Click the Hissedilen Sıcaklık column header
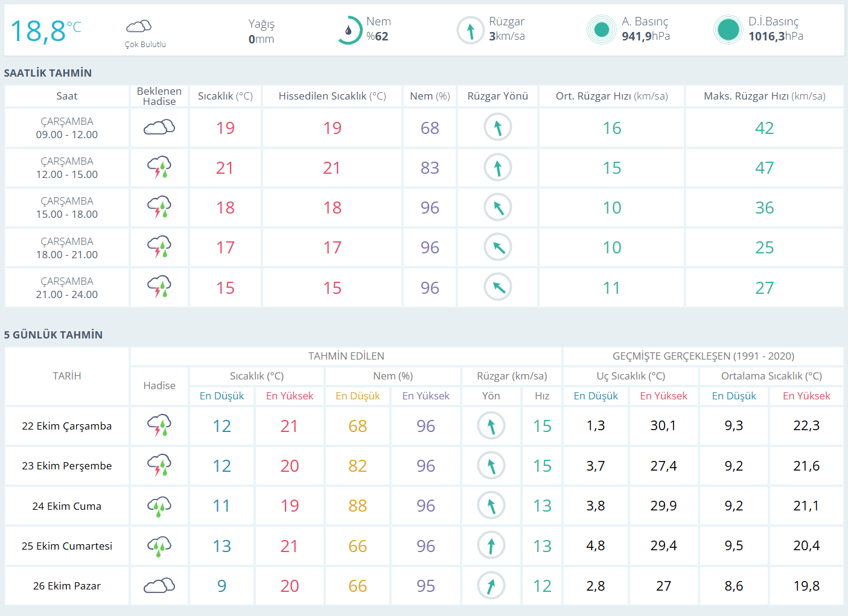 pyautogui.click(x=332, y=96)
